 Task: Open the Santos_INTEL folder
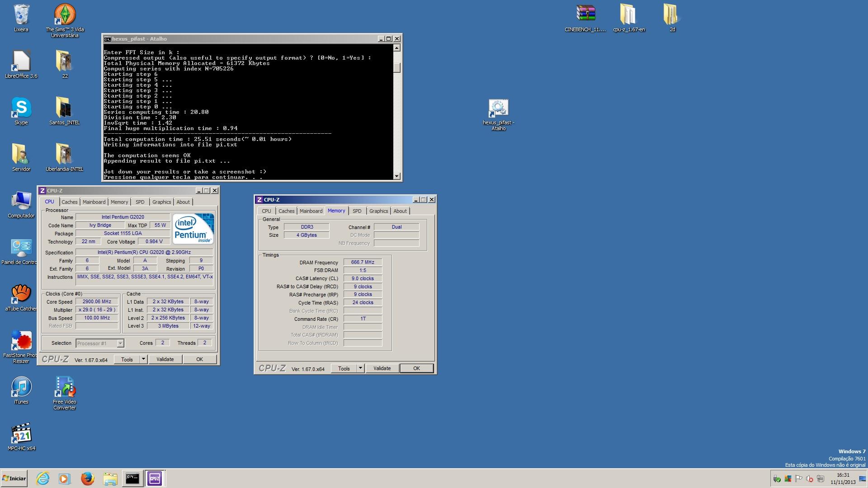(65, 111)
